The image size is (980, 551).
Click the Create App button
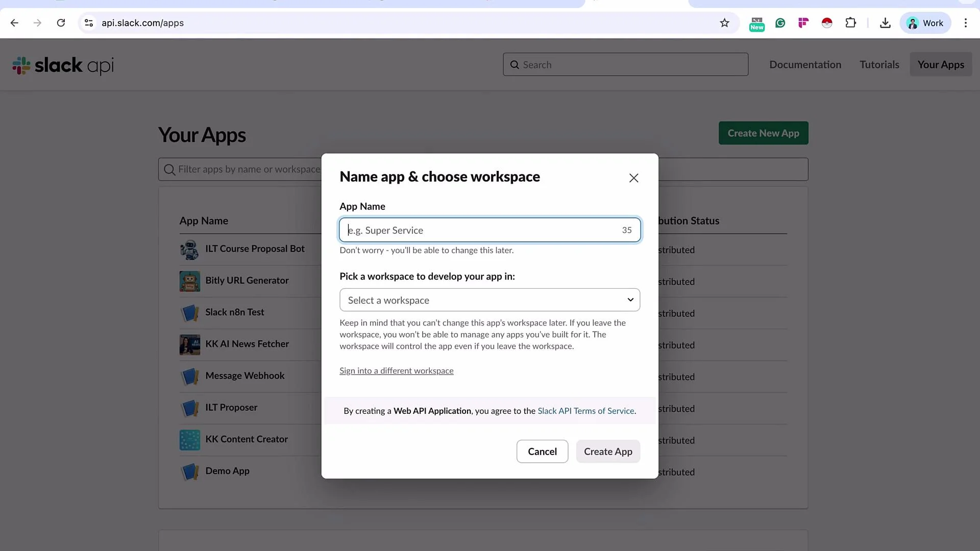[608, 452]
